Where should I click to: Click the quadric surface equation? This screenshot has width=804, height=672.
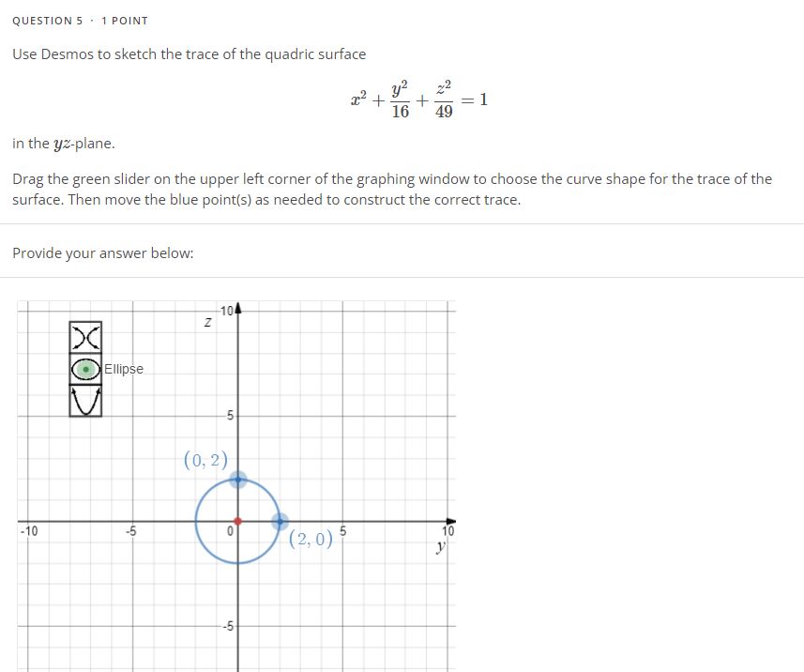click(x=417, y=97)
